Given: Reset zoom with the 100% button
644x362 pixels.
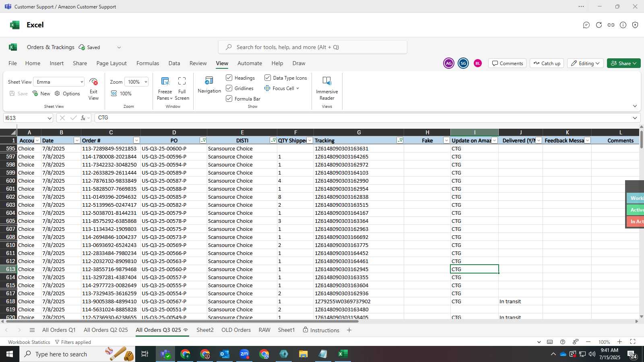Looking at the screenshot, I should [121, 93].
